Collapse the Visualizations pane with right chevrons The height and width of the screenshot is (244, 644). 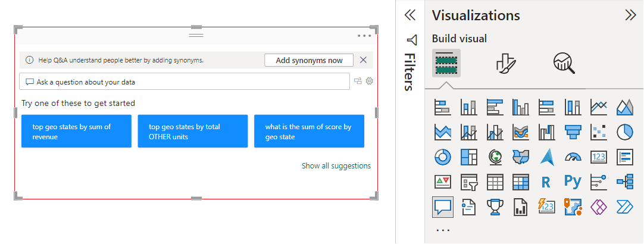click(630, 15)
